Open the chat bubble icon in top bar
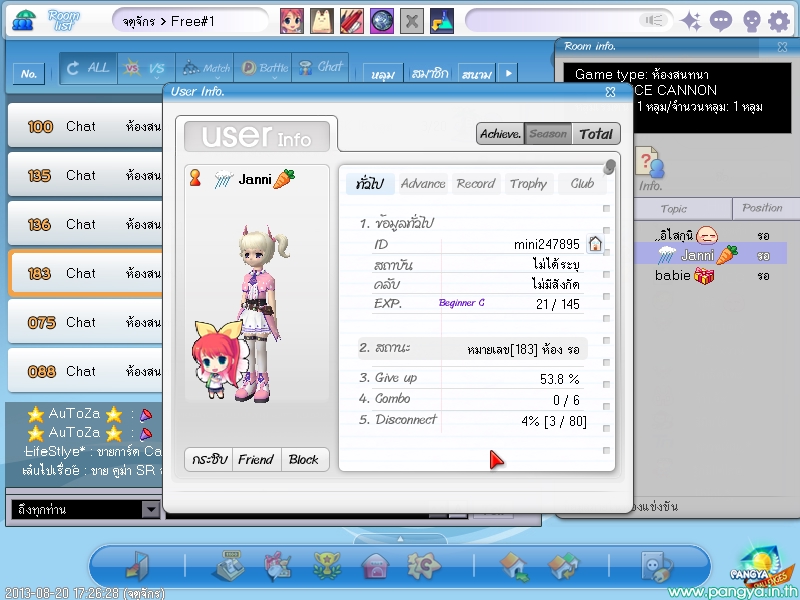 pyautogui.click(x=721, y=21)
